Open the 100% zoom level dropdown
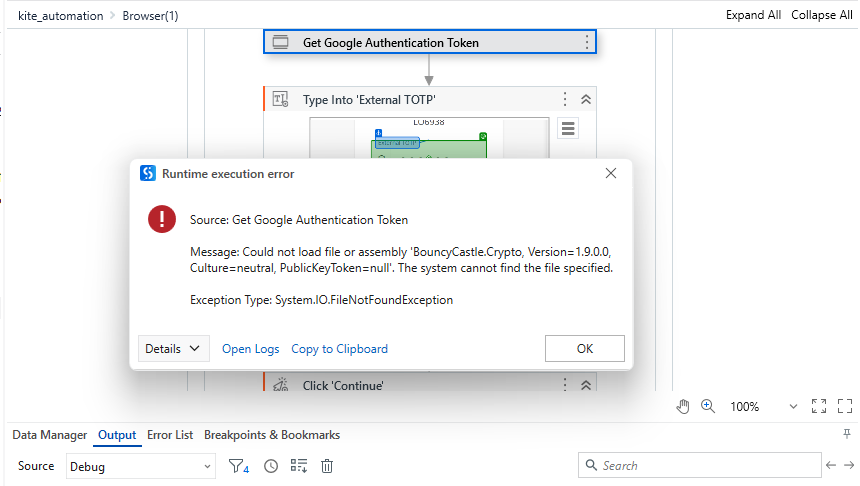 point(793,406)
